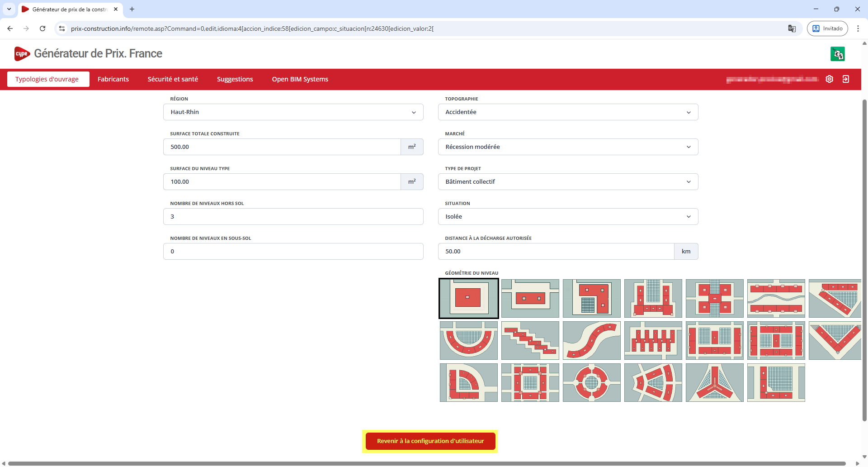The image size is (868, 467).
Task: Click Revenir à la configuration d'utilisateur button
Action: tap(430, 441)
